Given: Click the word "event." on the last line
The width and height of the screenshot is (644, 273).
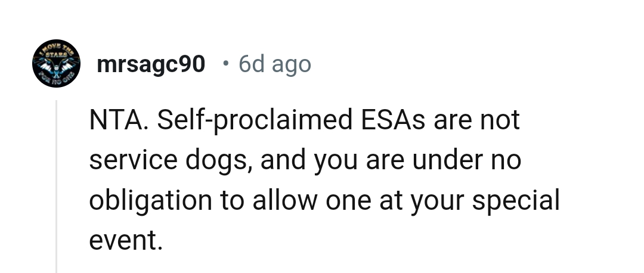Looking at the screenshot, I should 125,241.
